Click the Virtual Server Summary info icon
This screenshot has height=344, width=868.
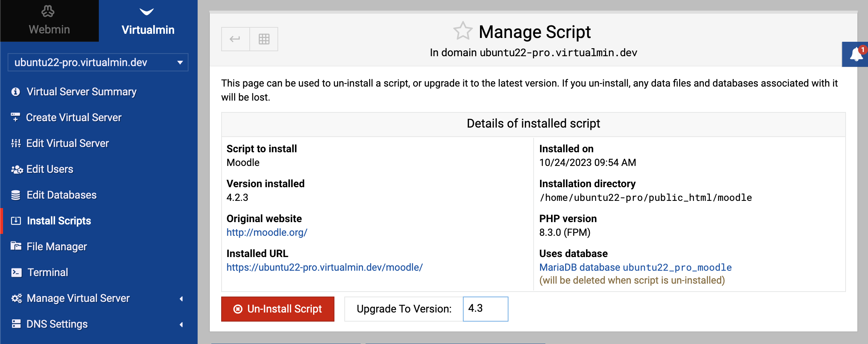click(16, 92)
